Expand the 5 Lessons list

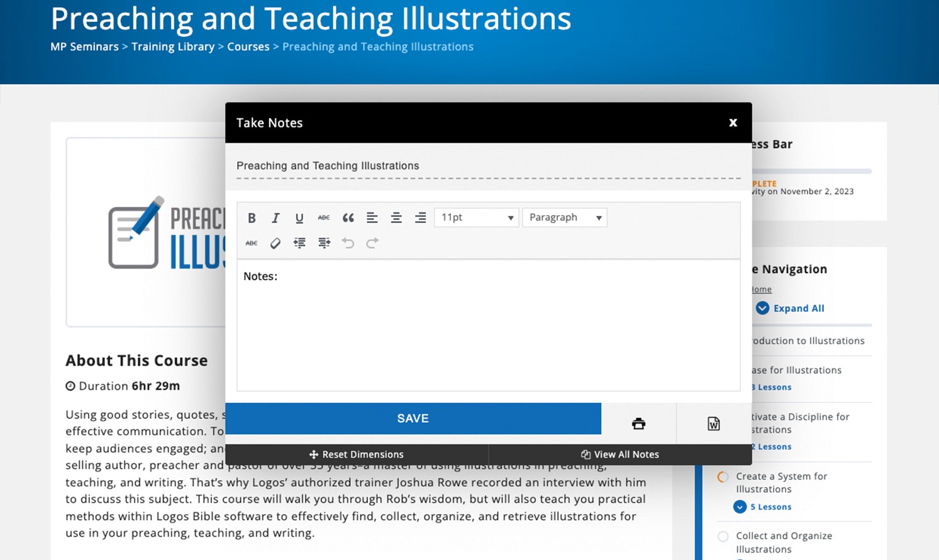[x=763, y=507]
